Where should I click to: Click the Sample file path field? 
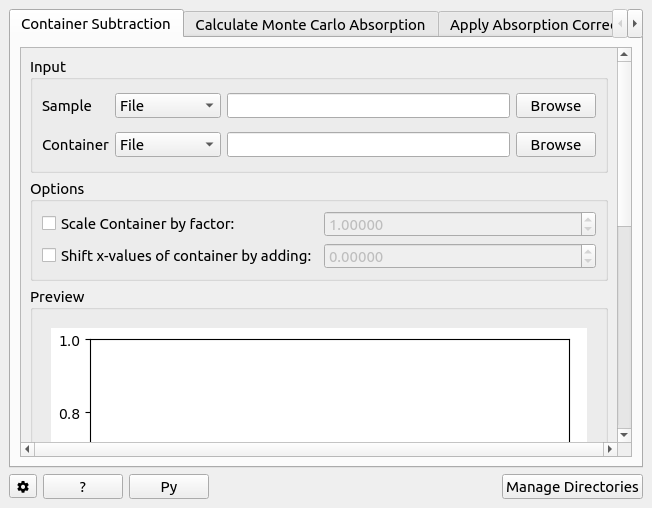[x=368, y=106]
